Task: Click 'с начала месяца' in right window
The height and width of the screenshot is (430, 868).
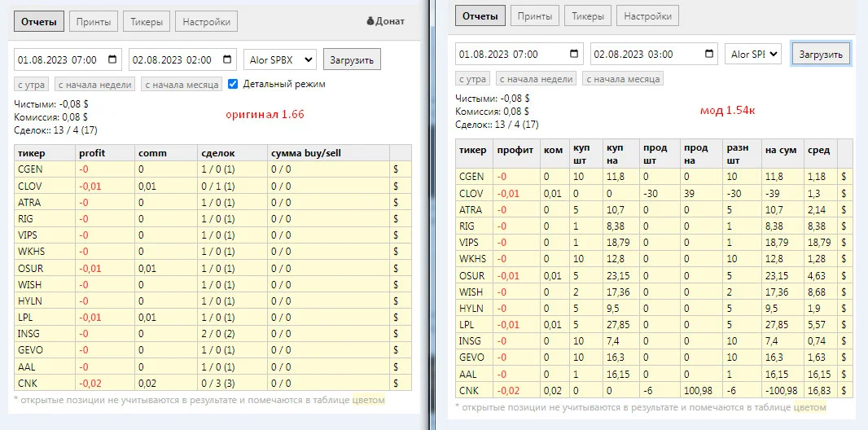Action: pos(623,78)
